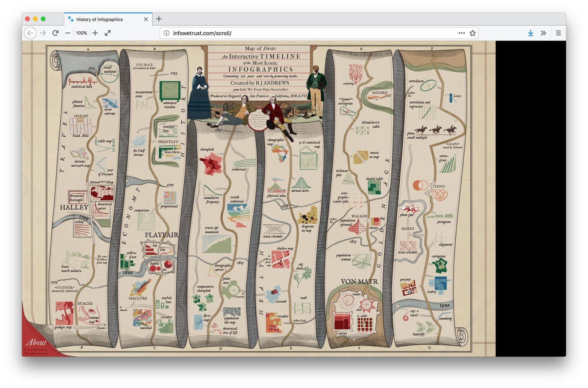Image resolution: width=588 pixels, height=388 pixels.
Task: Open the hamburger application menu
Action: [558, 33]
